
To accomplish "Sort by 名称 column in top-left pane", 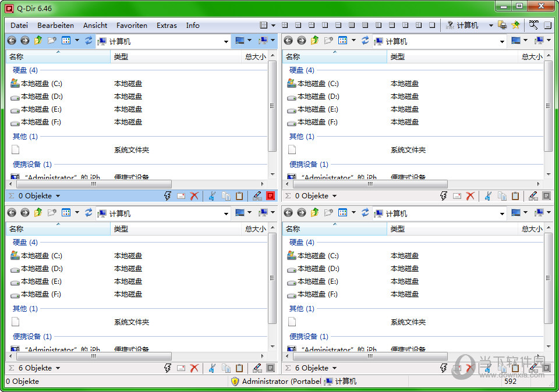I will point(58,56).
